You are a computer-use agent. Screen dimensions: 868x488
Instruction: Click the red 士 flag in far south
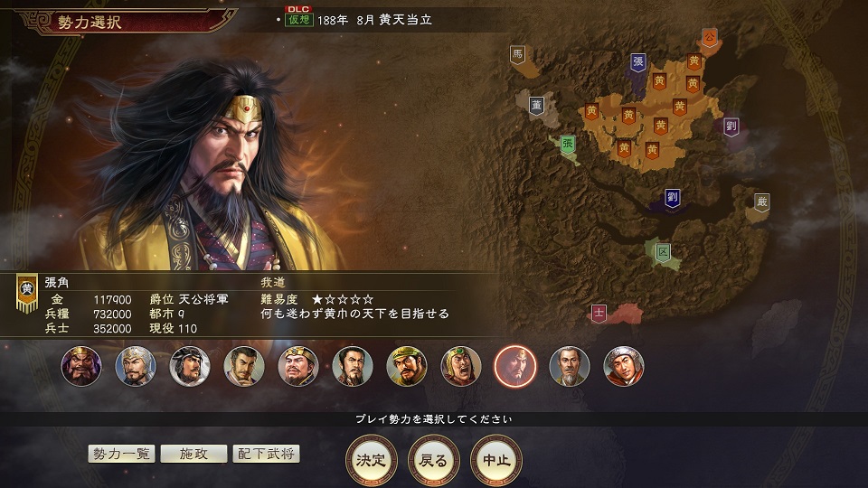(x=599, y=314)
